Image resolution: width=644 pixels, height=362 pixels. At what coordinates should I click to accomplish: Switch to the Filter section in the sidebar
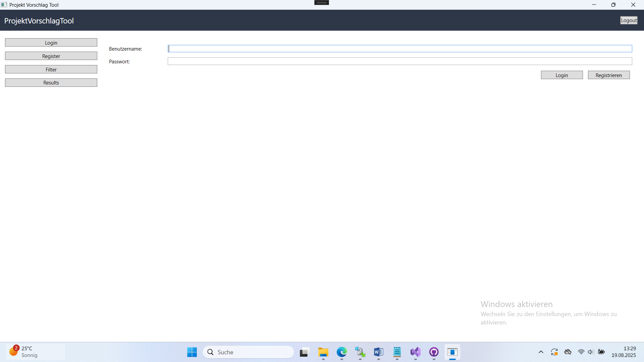pyautogui.click(x=51, y=69)
